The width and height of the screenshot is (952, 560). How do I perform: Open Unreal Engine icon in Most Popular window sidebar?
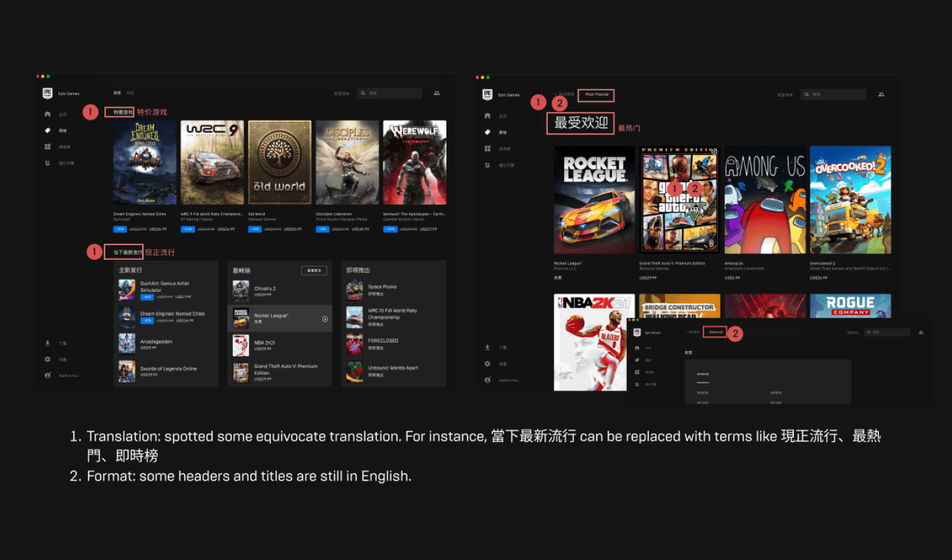click(487, 164)
